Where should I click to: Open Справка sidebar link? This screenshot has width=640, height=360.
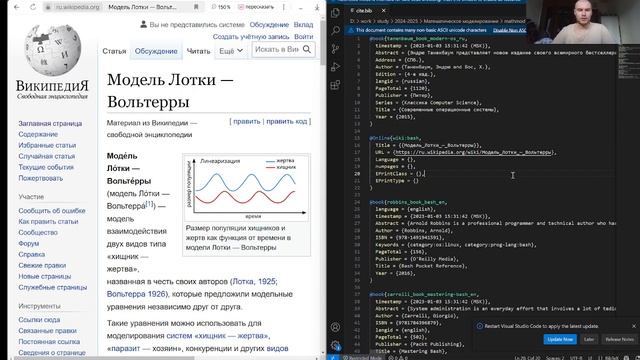click(x=31, y=254)
